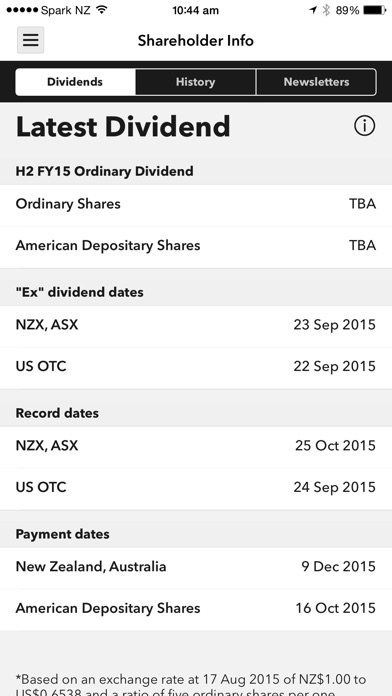Tap the US OTC 22 Sep 2015 row
Screen dimensions: 392x696
coord(196,366)
